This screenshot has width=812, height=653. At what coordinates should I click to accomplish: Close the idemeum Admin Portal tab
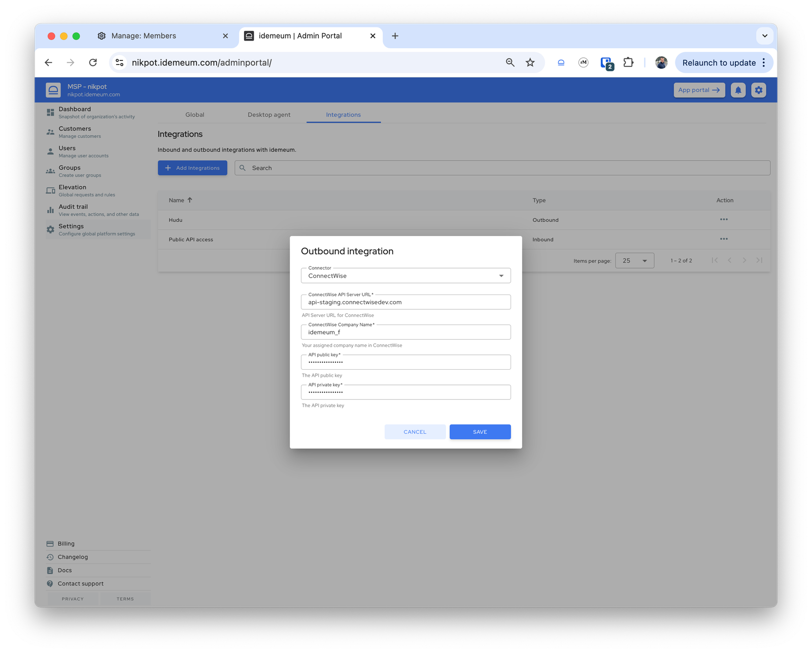pyautogui.click(x=373, y=36)
